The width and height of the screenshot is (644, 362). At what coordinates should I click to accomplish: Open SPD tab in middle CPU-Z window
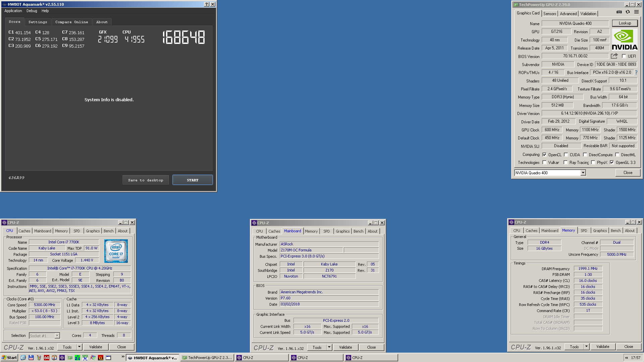[x=327, y=231]
